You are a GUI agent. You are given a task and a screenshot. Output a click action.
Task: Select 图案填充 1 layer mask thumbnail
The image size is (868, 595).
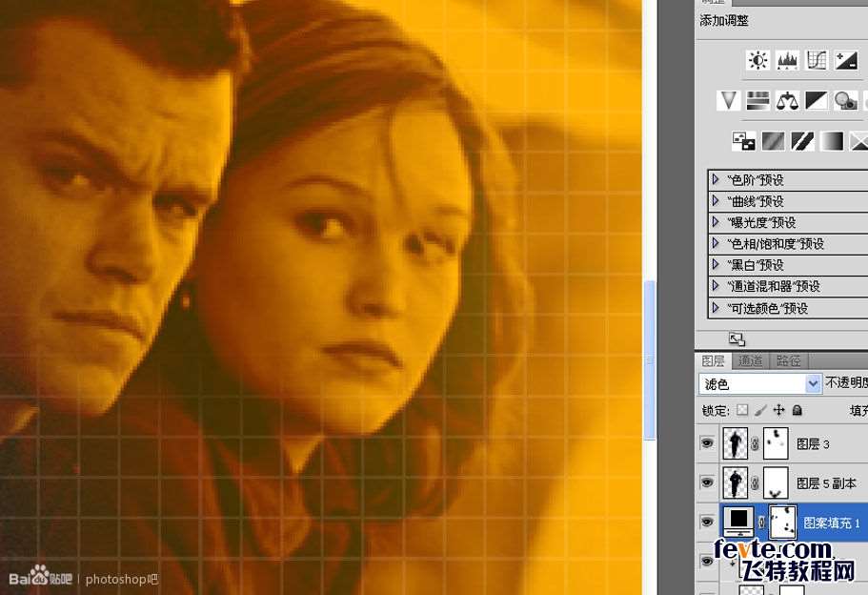[x=783, y=522]
